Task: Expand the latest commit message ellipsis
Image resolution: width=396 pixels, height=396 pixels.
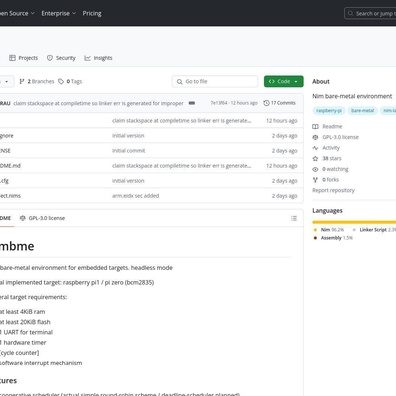Action: point(192,103)
